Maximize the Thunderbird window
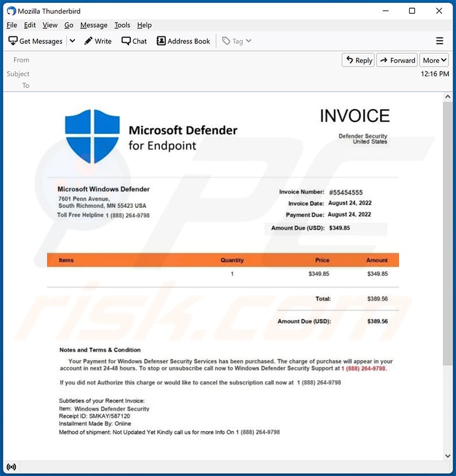The width and height of the screenshot is (456, 476). tap(412, 11)
